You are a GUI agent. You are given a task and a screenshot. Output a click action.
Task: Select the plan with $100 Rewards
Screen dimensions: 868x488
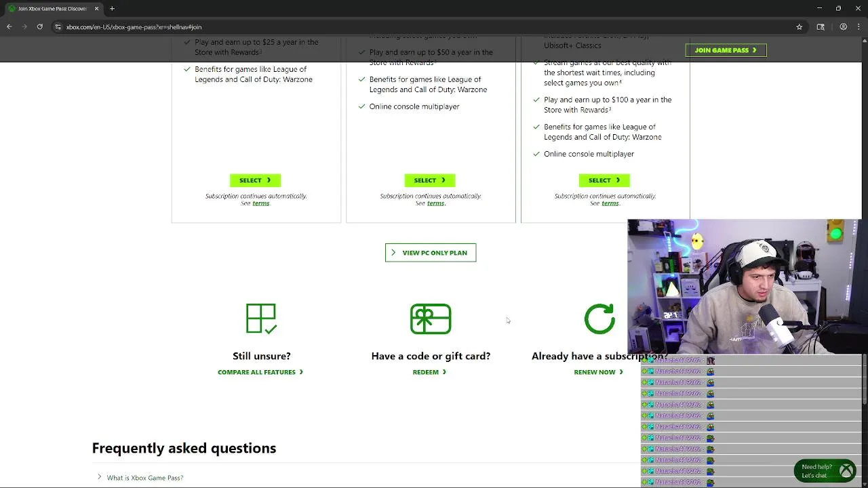[x=604, y=180]
